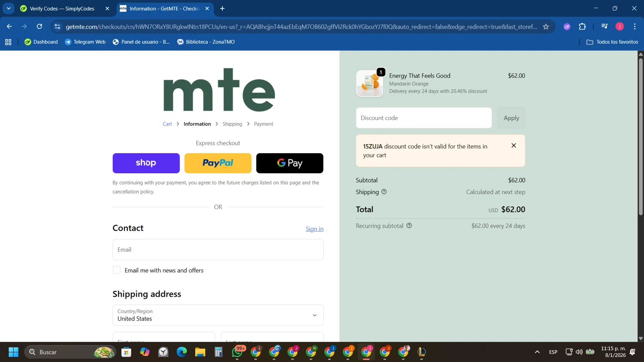The height and width of the screenshot is (362, 644).
Task: Open the purple extension icon in toolbar
Action: click(x=567, y=27)
